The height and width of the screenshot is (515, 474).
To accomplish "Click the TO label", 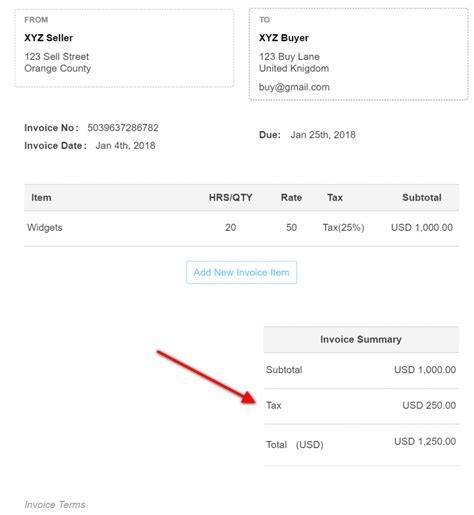I will tap(265, 20).
